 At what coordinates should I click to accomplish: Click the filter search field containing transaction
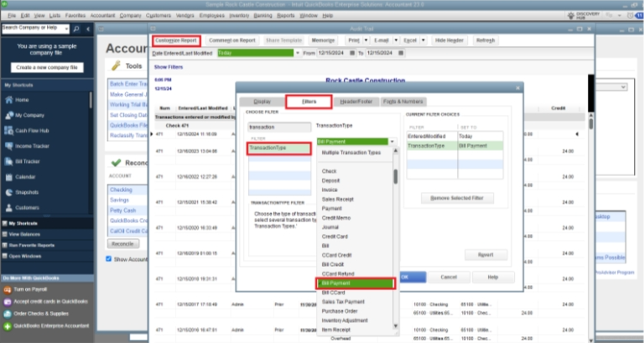[279, 127]
